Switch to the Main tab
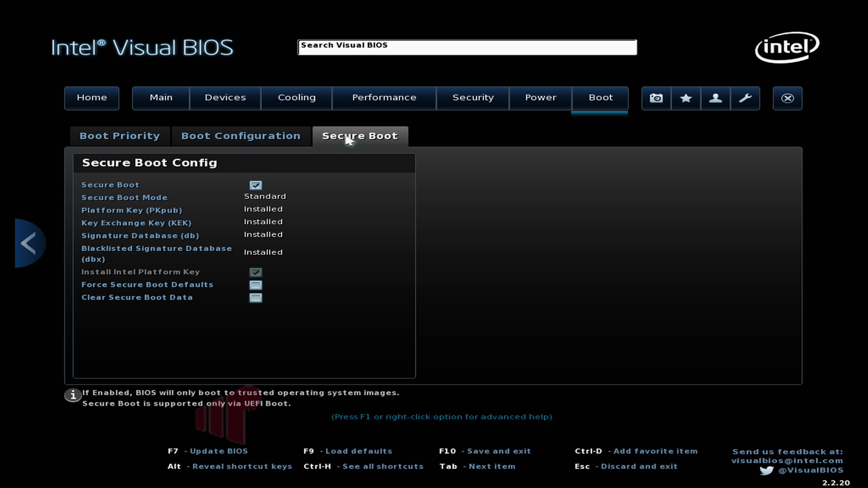The height and width of the screenshot is (488, 868). [x=161, y=98]
